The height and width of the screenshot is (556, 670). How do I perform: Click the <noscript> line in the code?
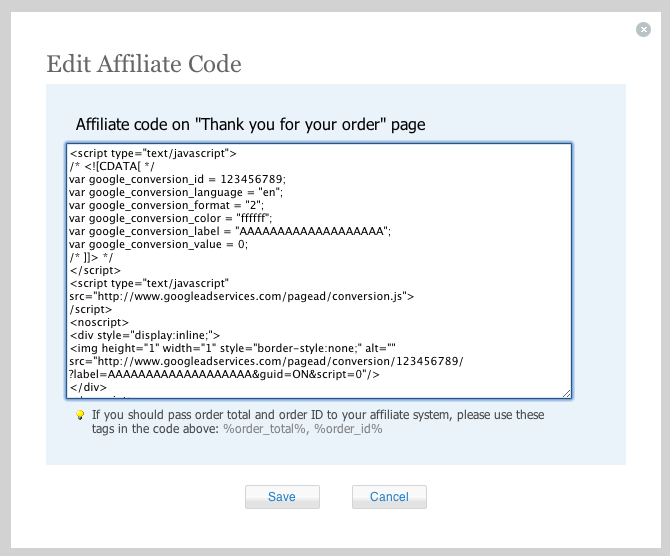click(99, 322)
